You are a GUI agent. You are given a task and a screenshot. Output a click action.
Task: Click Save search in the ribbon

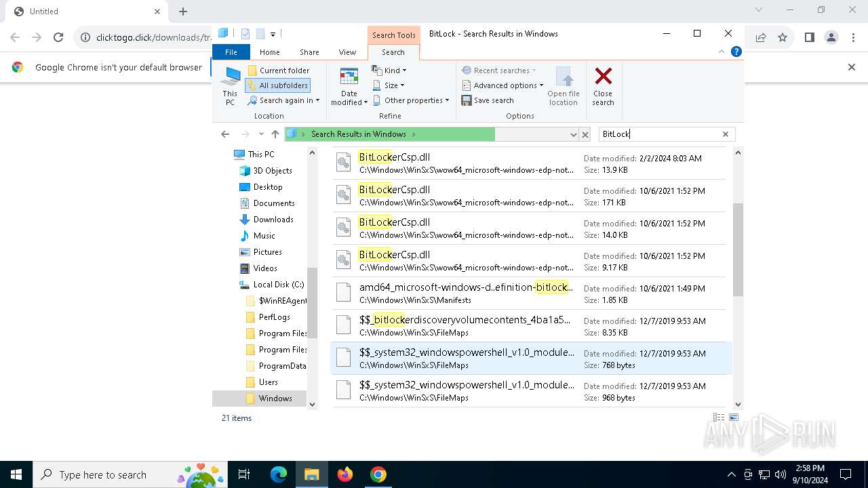click(488, 100)
